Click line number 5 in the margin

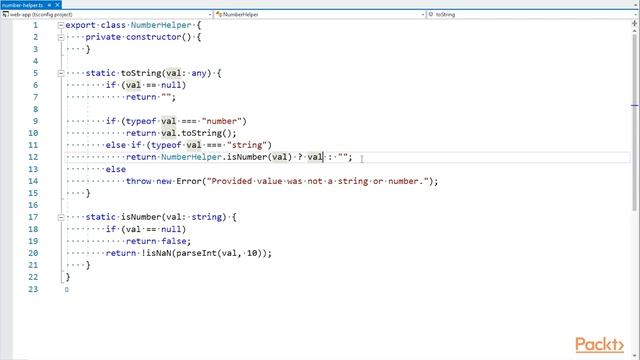pos(36,73)
